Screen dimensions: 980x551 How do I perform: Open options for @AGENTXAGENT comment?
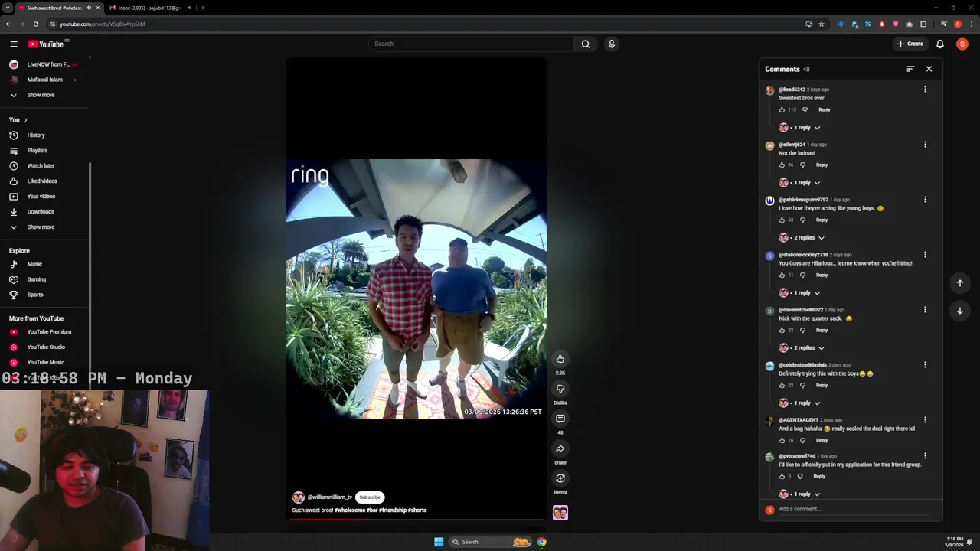(x=925, y=420)
